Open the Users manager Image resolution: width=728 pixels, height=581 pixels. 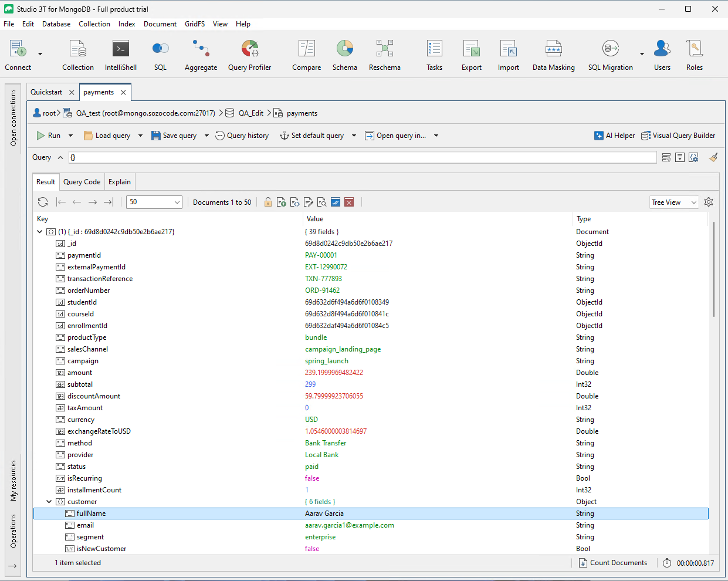click(x=662, y=55)
